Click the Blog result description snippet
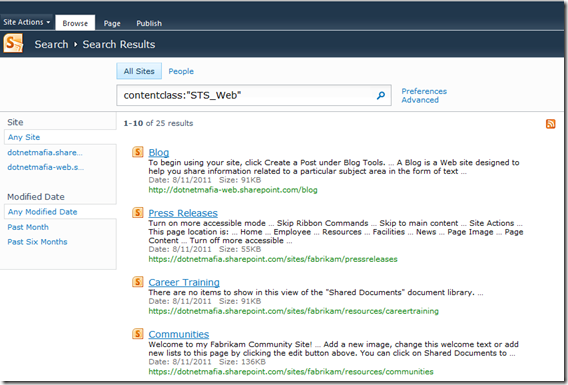Viewport: 568px width, 385px height. coord(334,167)
